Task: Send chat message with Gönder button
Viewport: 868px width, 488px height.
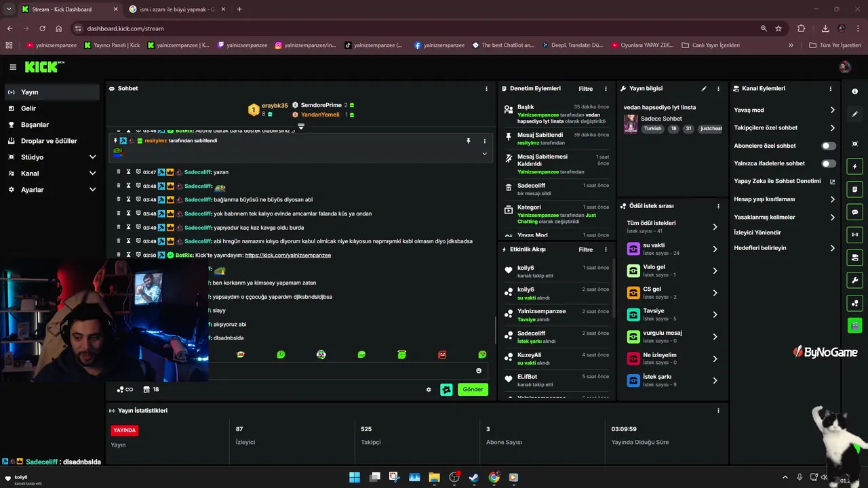Action: tap(473, 390)
